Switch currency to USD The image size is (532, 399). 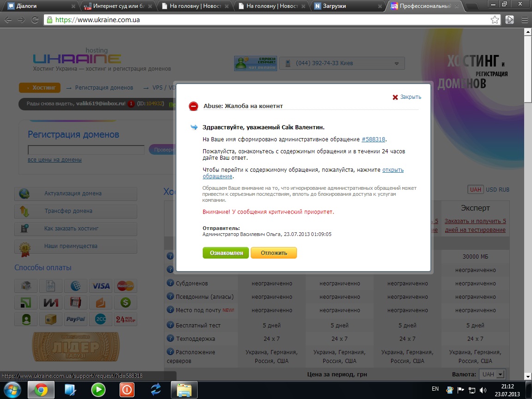(x=491, y=190)
